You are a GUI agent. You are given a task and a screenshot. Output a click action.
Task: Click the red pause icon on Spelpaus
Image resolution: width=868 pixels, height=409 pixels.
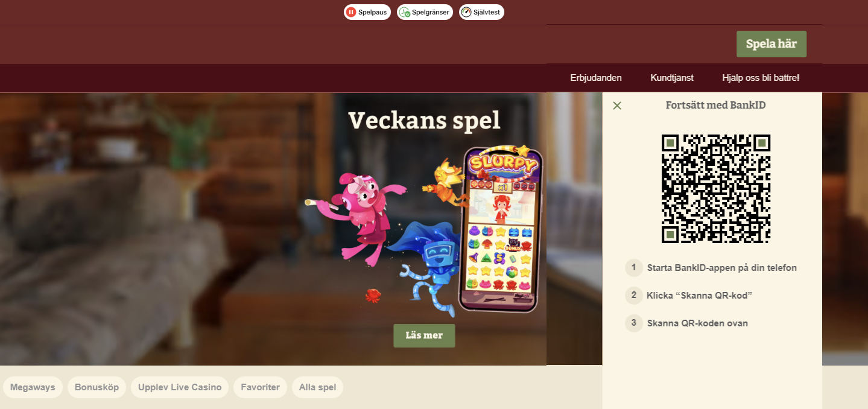tap(351, 12)
